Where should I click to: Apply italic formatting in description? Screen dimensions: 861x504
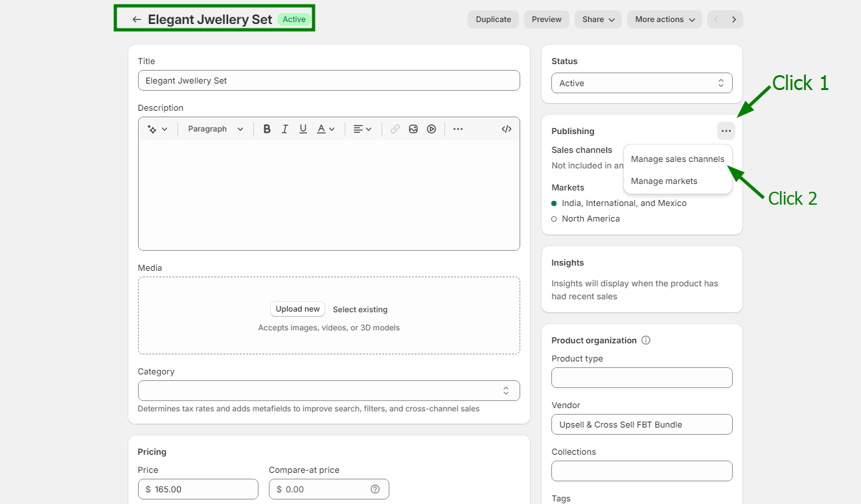pyautogui.click(x=284, y=129)
